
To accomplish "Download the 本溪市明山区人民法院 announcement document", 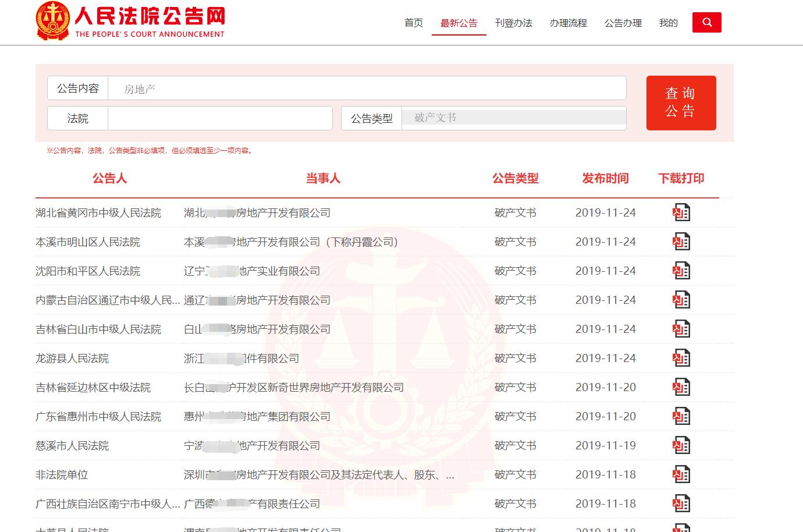I will click(x=681, y=241).
